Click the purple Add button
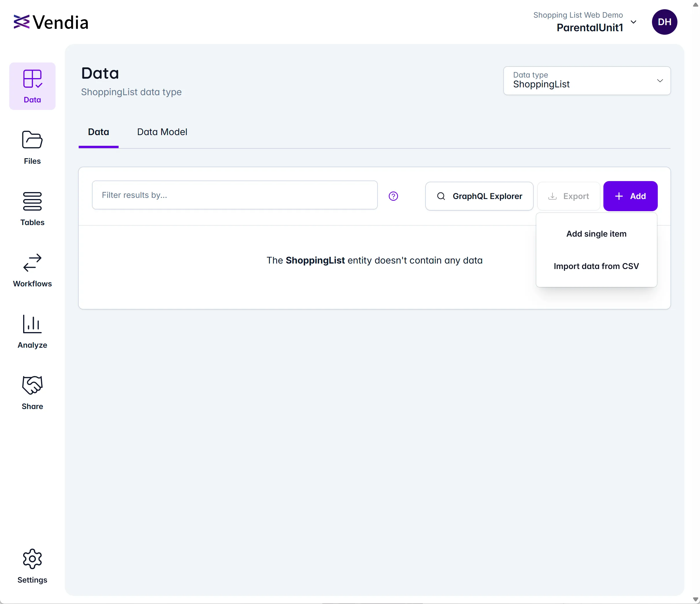Screen dimensions: 700x604 point(630,196)
